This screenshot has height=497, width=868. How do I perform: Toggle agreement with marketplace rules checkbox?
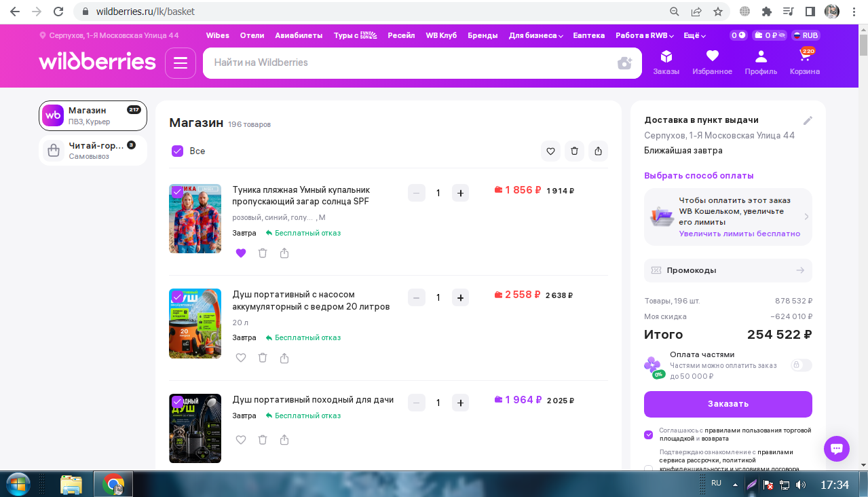649,435
